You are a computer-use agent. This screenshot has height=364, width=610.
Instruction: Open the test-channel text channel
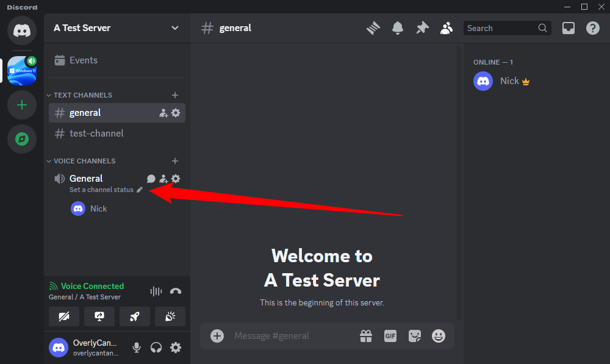(x=117, y=134)
